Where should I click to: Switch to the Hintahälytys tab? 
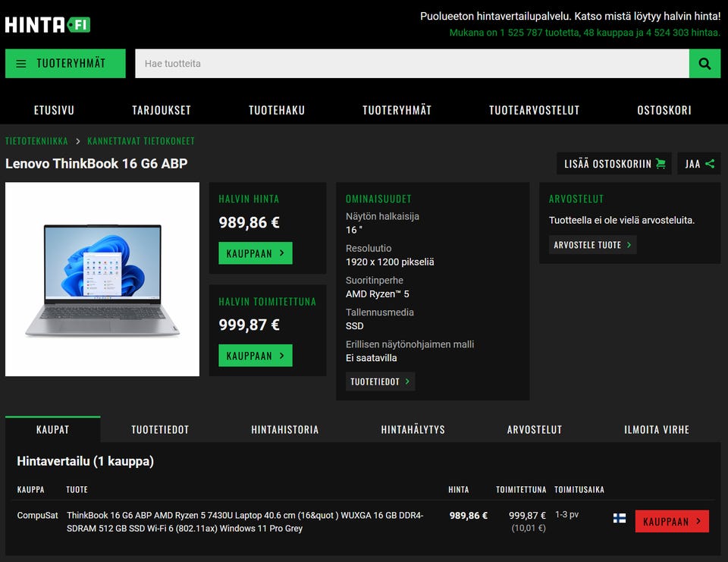click(413, 429)
